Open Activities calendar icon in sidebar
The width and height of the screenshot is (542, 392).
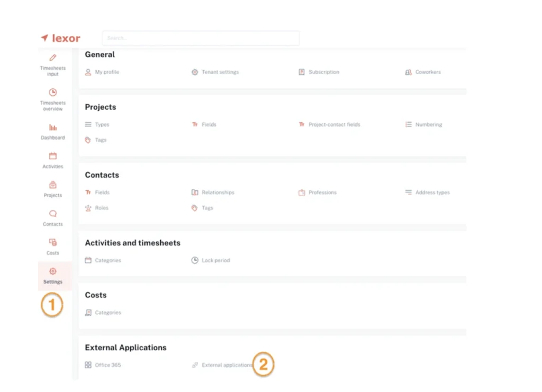52,156
